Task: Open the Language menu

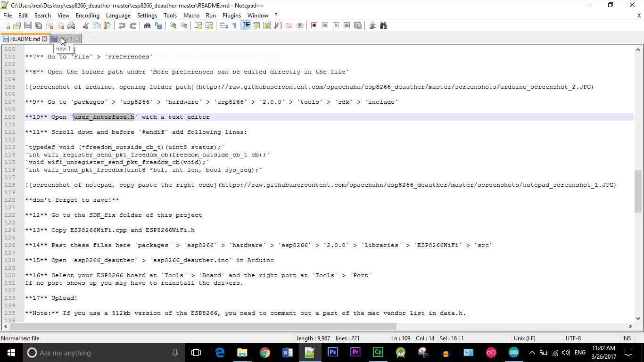Action: click(118, 15)
